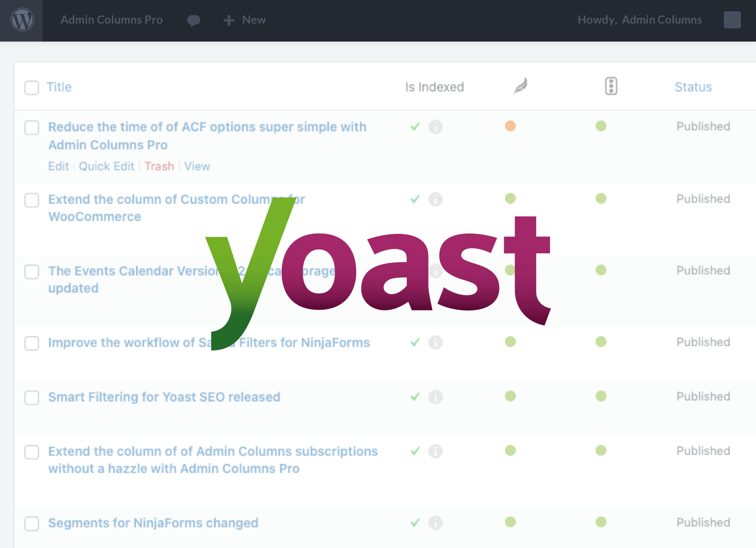The height and width of the screenshot is (548, 756).
Task: Open info icon for Reduce the time row
Action: click(x=436, y=127)
